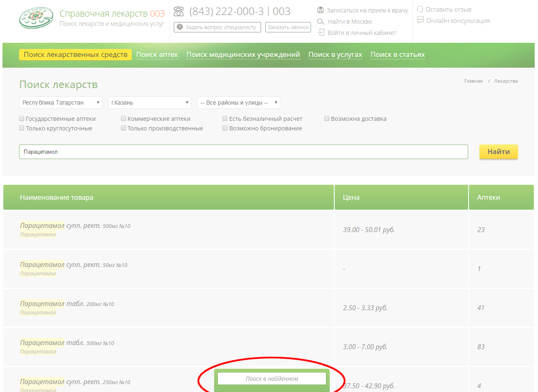Open Парацетамол табл. 500мг №10 result
This screenshot has height=392, width=538.
[67, 343]
